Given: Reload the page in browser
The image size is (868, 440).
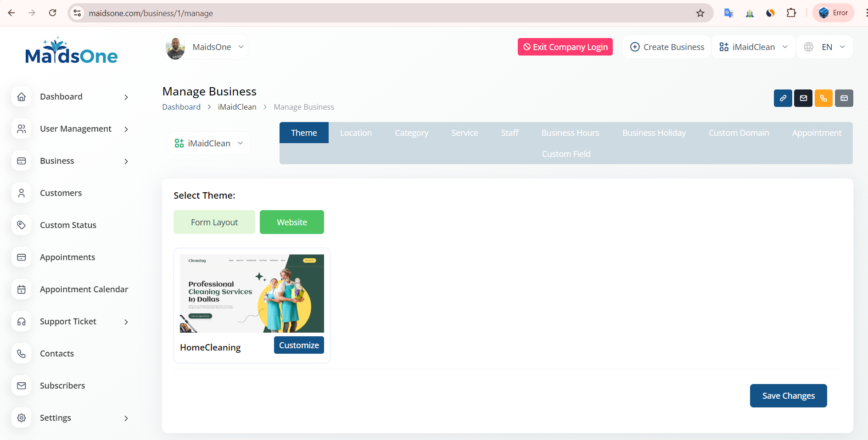Looking at the screenshot, I should 53,13.
